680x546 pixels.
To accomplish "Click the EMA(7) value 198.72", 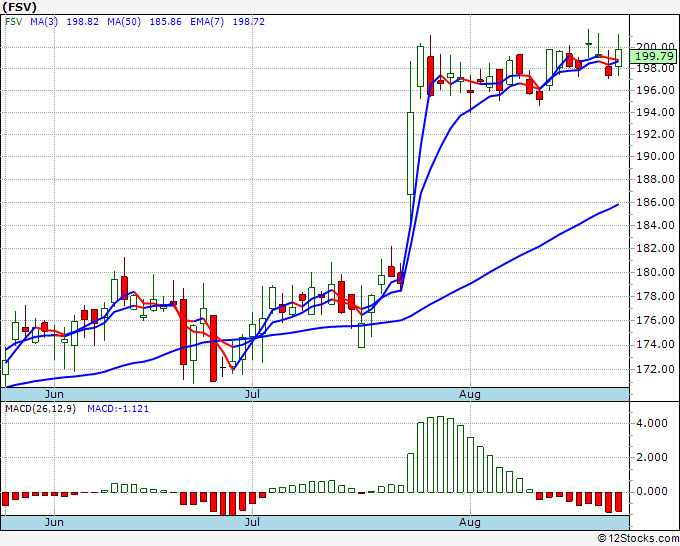I will [x=248, y=22].
